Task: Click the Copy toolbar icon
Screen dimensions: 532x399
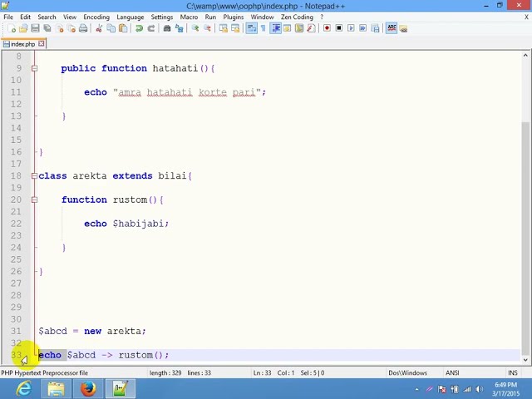Action: (111, 28)
